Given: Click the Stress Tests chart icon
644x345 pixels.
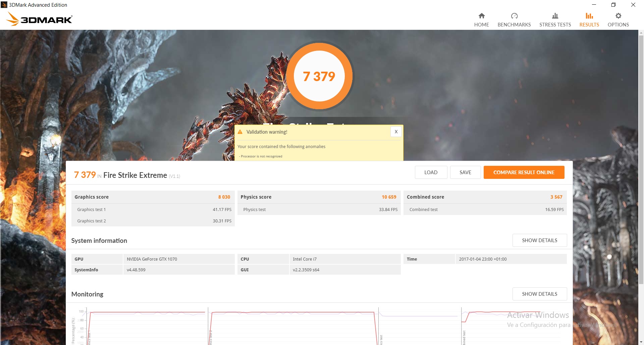Looking at the screenshot, I should (x=555, y=16).
